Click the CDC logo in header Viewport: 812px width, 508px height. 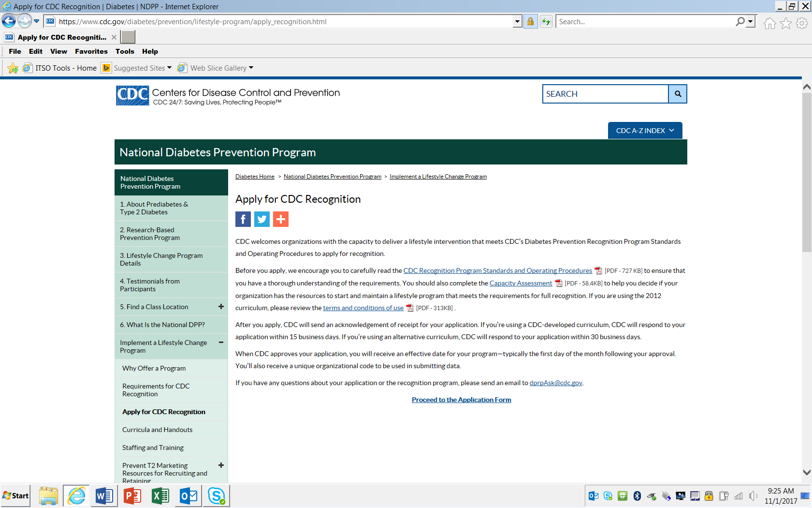132,95
